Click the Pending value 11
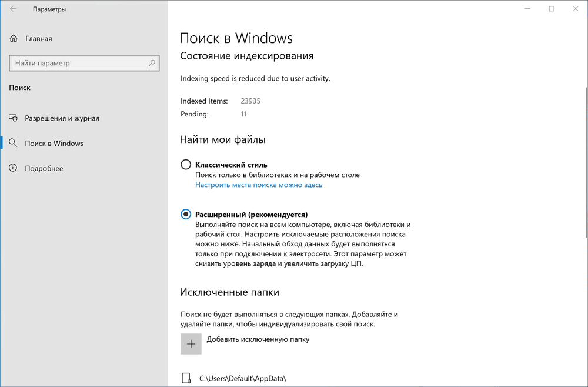 point(244,114)
